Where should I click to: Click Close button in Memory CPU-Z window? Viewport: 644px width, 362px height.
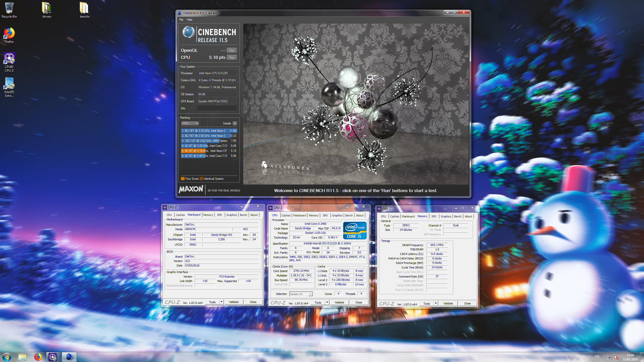(x=467, y=304)
